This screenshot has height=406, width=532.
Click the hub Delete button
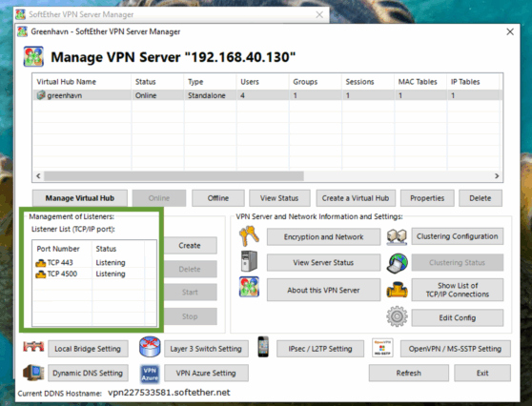click(481, 198)
